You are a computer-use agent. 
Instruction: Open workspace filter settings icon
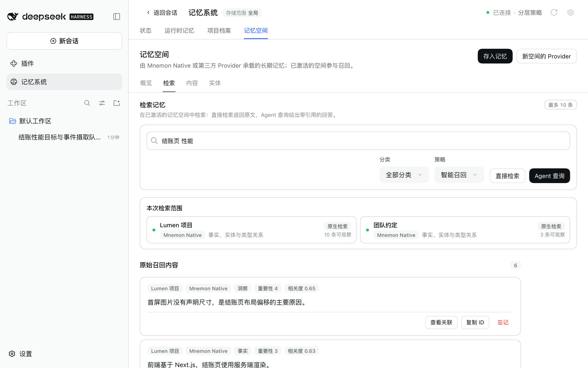(102, 103)
